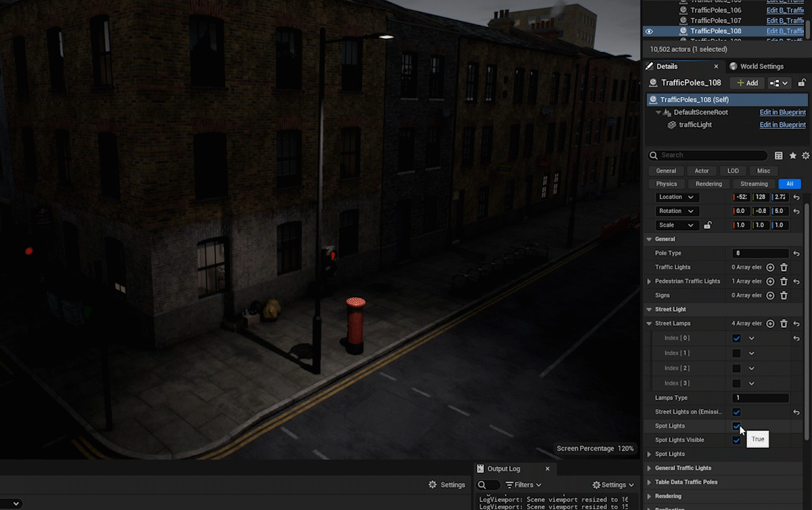
Task: Check Street Lamps Index [3] checkbox
Action: (x=736, y=383)
